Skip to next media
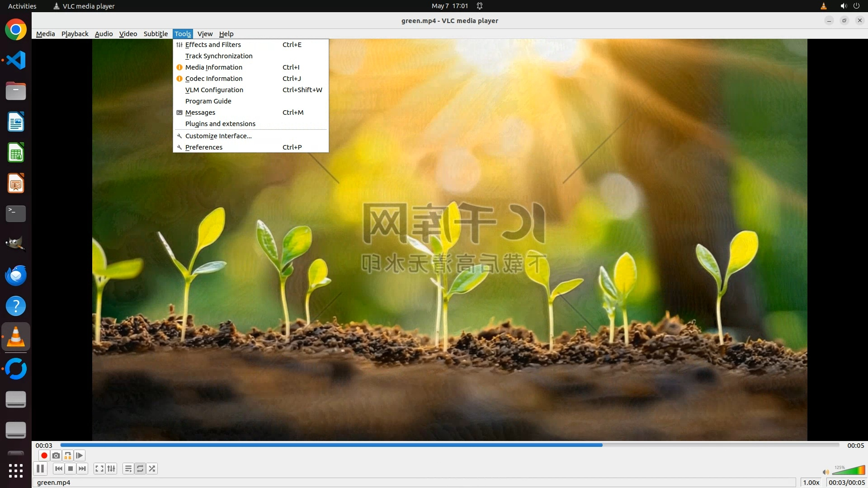Screen dimensions: 868x488 pos(82,469)
